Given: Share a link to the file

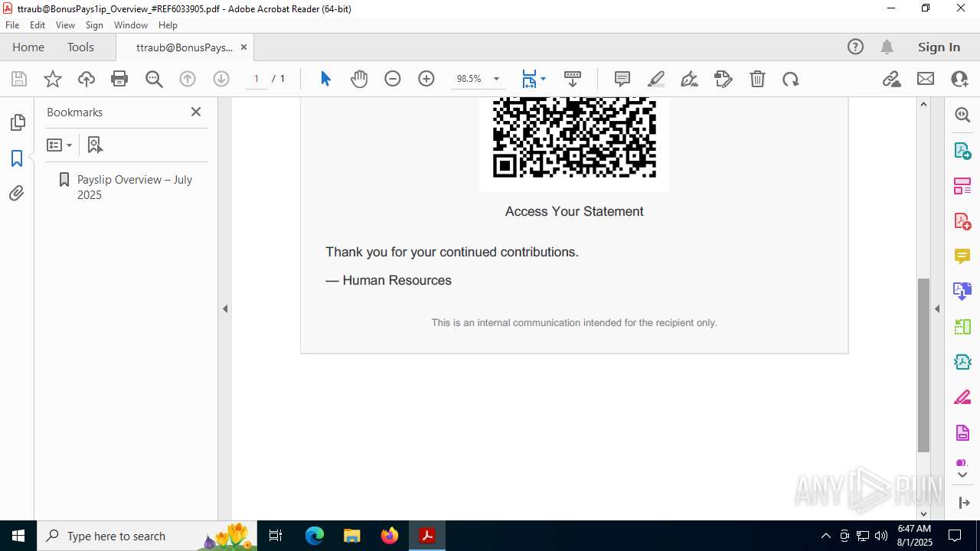Looking at the screenshot, I should pyautogui.click(x=891, y=79).
